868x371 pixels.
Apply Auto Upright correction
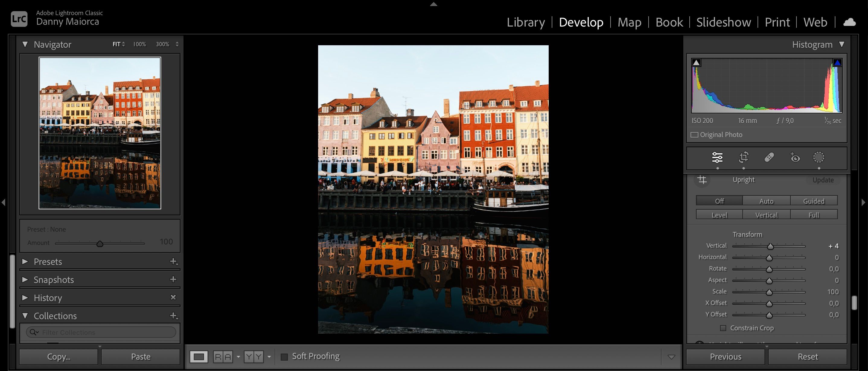coord(766,201)
